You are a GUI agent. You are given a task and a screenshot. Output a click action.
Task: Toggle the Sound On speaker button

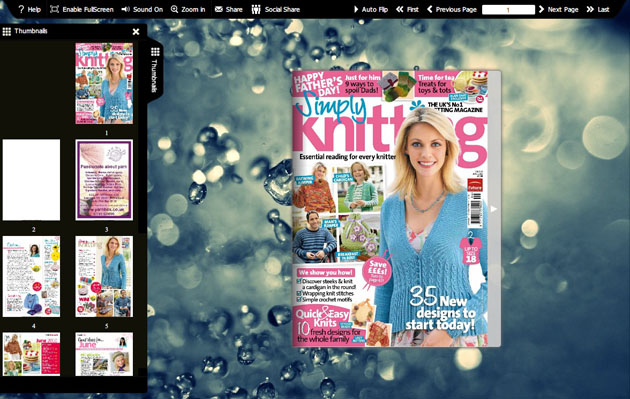(x=142, y=9)
